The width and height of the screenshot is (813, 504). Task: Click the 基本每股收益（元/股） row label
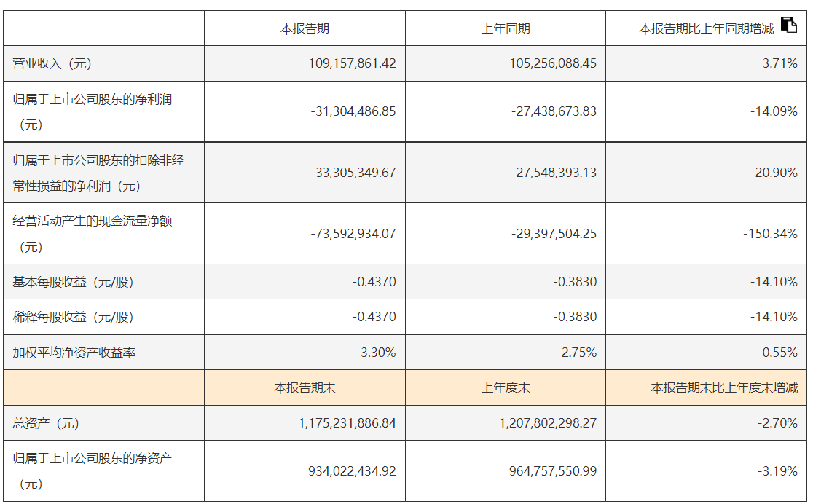74,282
